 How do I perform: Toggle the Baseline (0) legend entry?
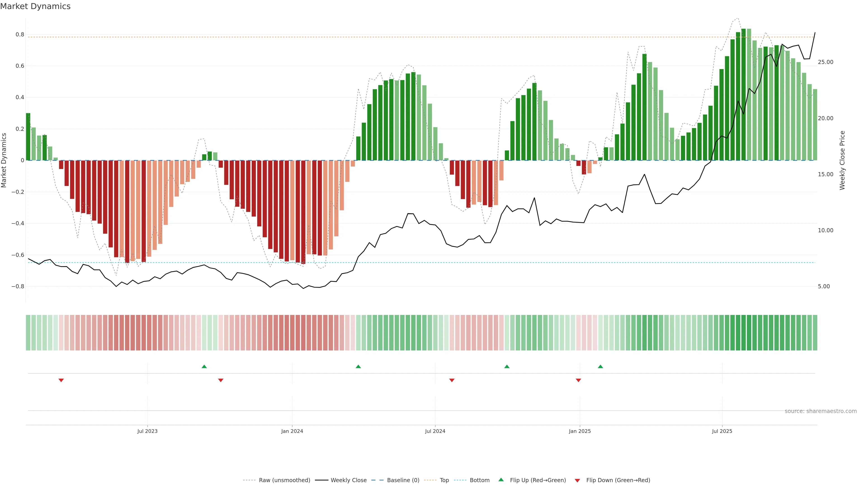(x=403, y=480)
